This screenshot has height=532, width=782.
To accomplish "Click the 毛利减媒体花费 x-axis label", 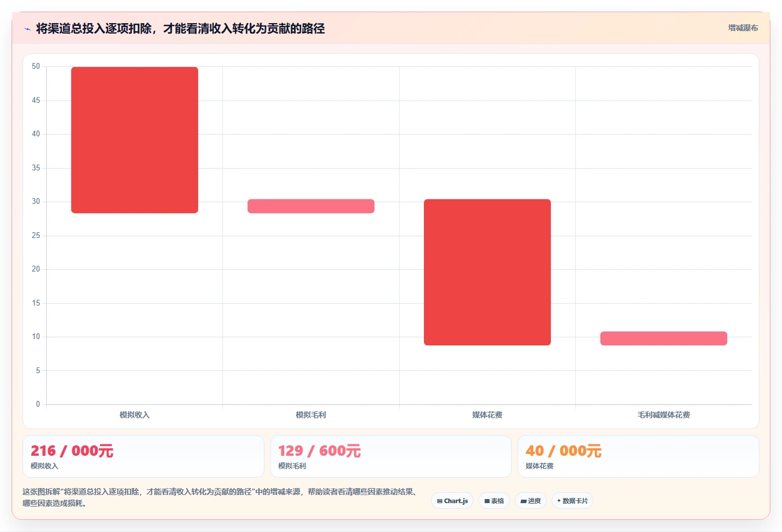I will [x=664, y=415].
